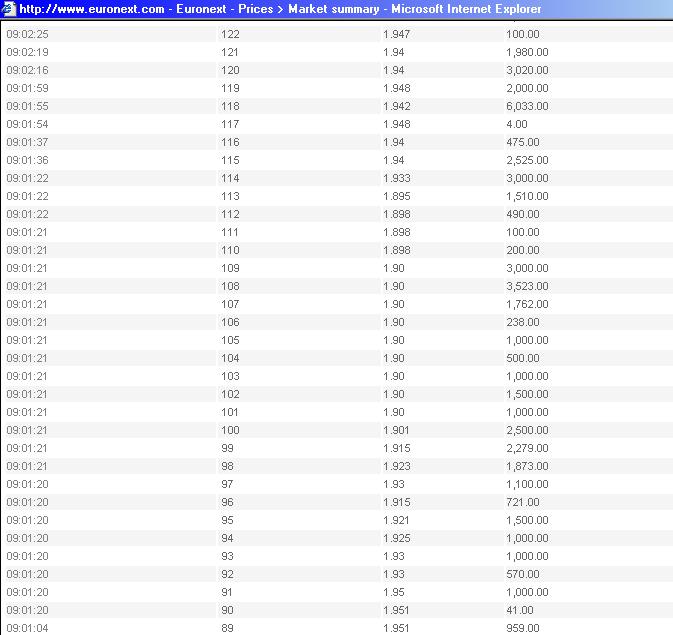The image size is (673, 635).
Task: Click the volume 200.00 in row 110
Action: [523, 251]
